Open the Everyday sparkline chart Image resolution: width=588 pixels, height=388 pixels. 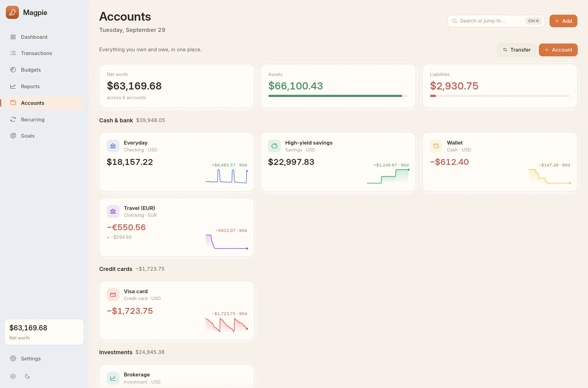point(227,176)
